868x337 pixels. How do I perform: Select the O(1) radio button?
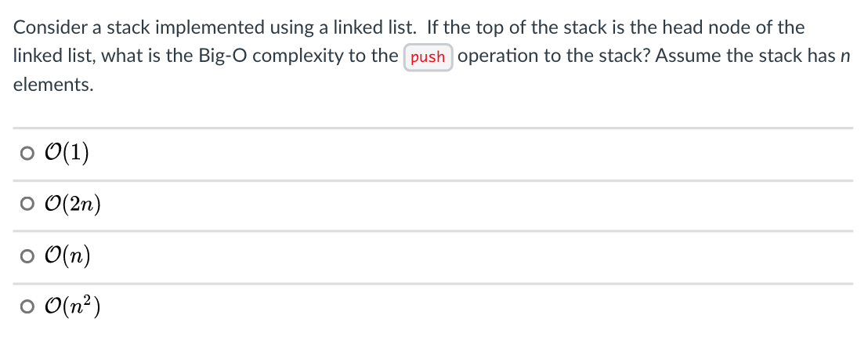tap(27, 154)
